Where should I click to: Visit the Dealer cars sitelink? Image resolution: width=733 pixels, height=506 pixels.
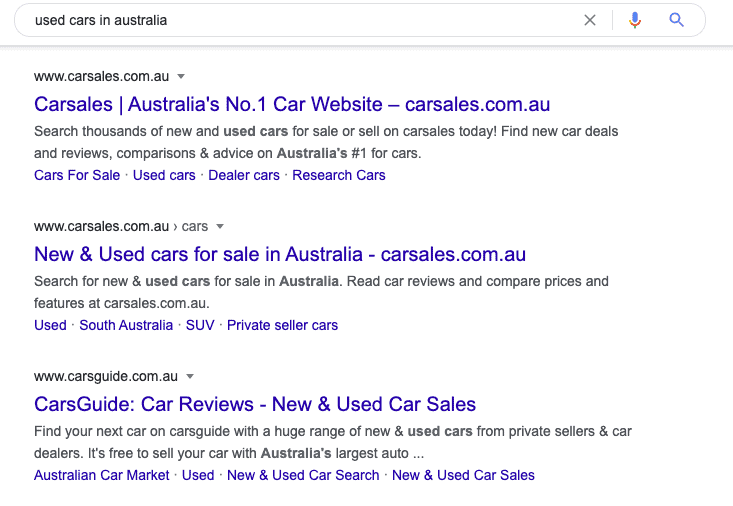click(244, 175)
